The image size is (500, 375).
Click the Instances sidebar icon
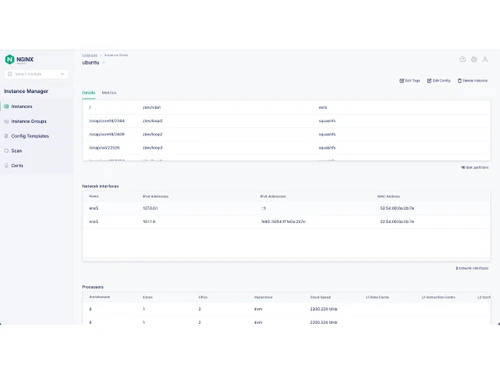click(6, 106)
